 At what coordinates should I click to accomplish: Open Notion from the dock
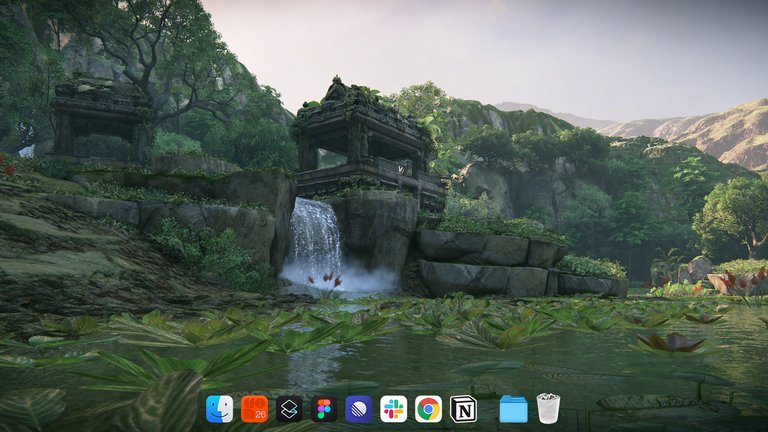463,409
